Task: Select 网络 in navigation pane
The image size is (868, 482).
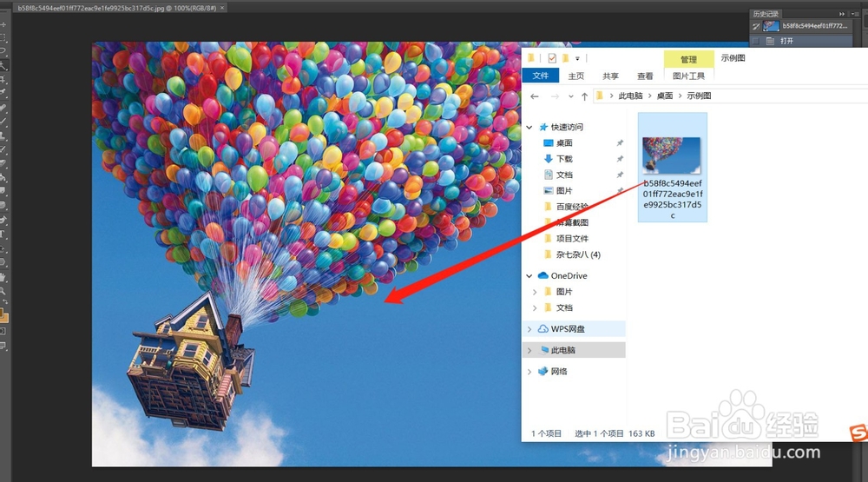Action: point(558,371)
